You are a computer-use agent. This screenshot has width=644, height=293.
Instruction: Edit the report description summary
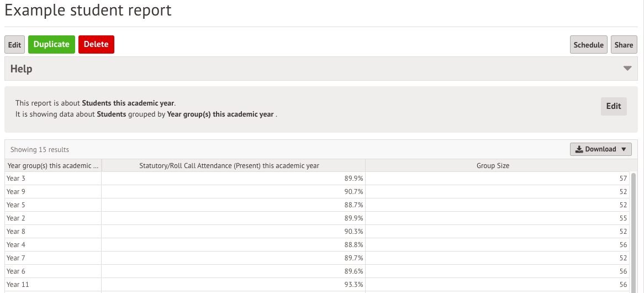pyautogui.click(x=614, y=106)
